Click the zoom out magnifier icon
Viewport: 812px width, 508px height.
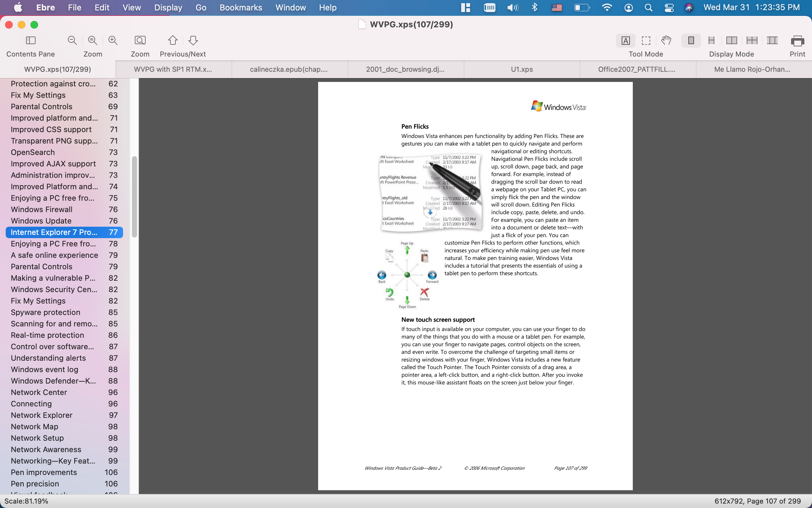point(72,41)
